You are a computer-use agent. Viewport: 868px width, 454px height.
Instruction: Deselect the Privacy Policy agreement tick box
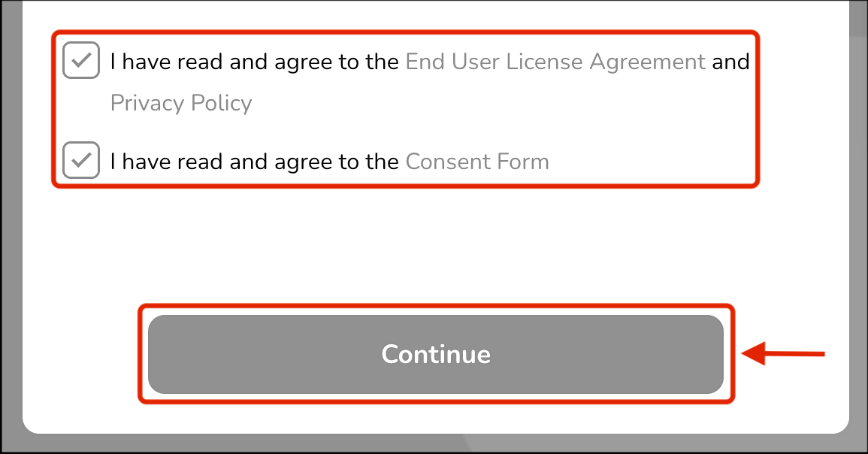tap(81, 61)
